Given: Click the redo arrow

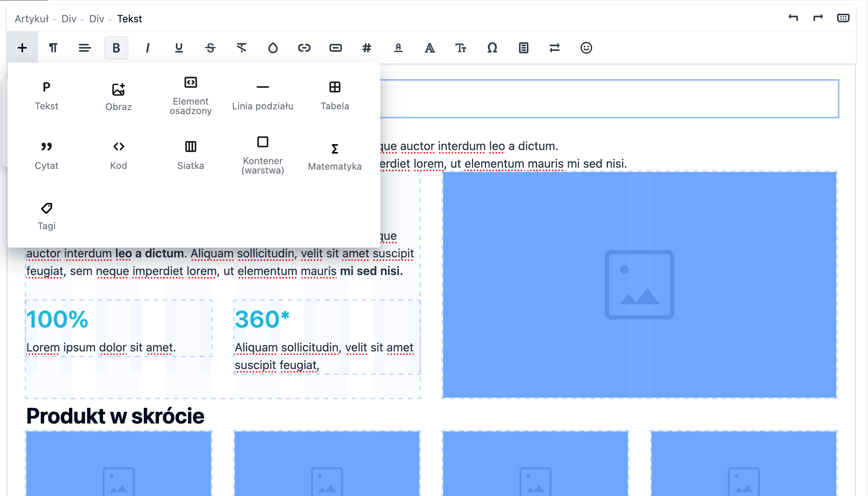Looking at the screenshot, I should pyautogui.click(x=818, y=18).
